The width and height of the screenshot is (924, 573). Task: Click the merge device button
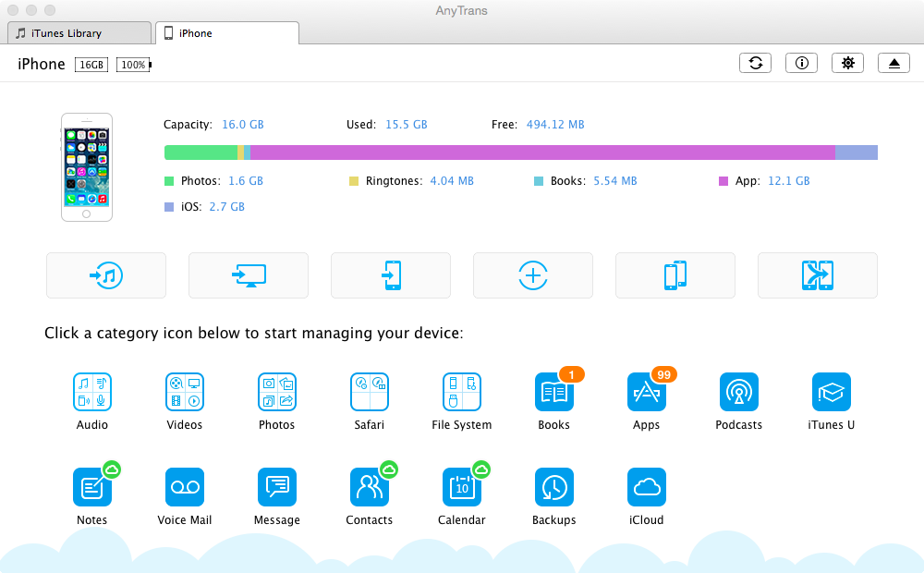pyautogui.click(x=818, y=275)
